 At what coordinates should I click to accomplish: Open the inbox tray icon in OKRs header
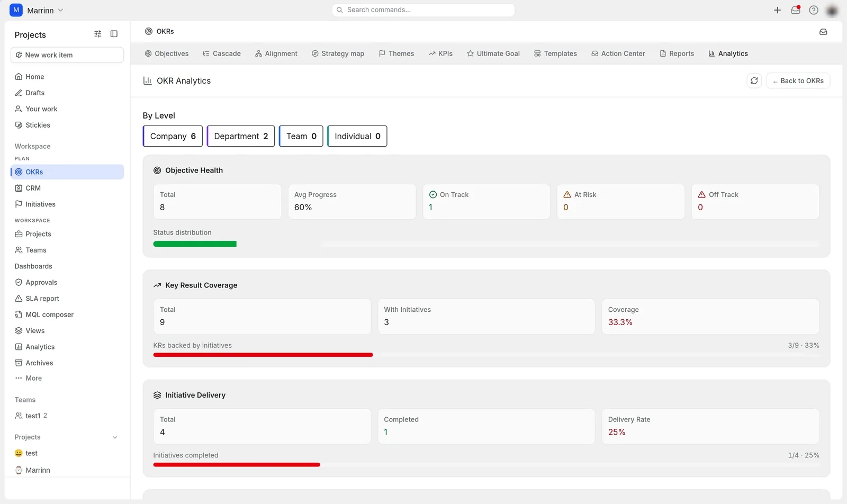823,32
